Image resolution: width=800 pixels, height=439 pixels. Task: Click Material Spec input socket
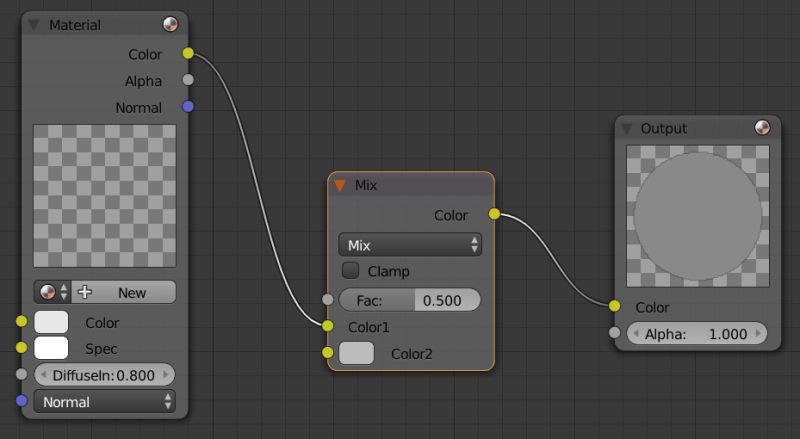pos(21,348)
